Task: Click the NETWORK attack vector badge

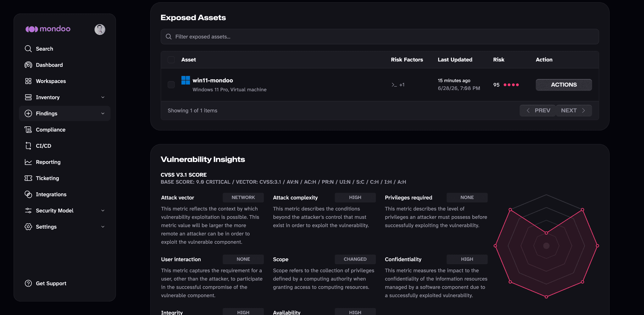Action: pyautogui.click(x=243, y=197)
